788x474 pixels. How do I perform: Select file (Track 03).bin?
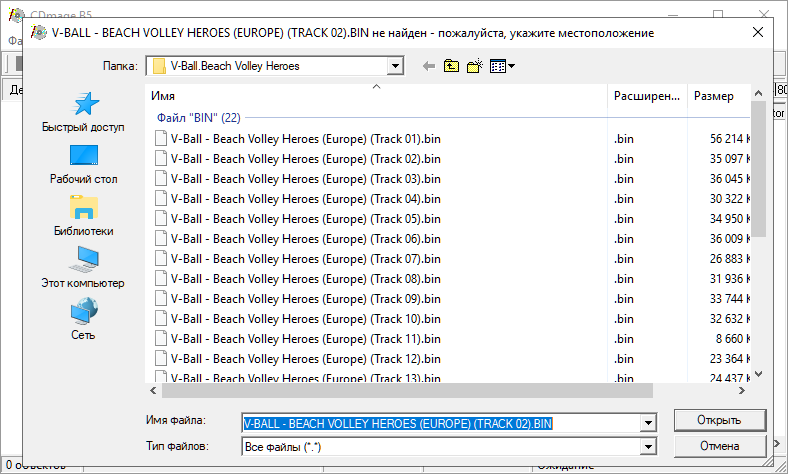pyautogui.click(x=306, y=179)
